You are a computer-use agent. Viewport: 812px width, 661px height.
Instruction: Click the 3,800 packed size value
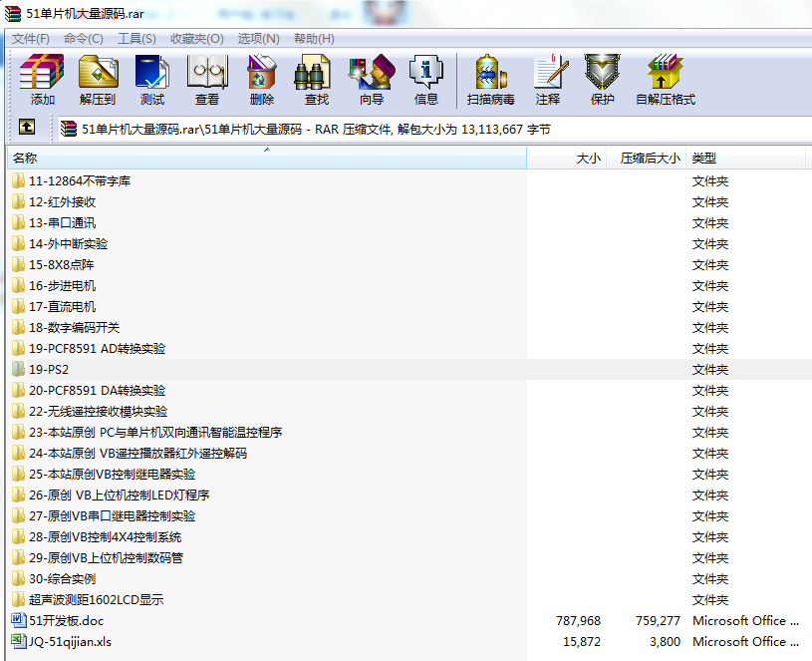click(665, 641)
